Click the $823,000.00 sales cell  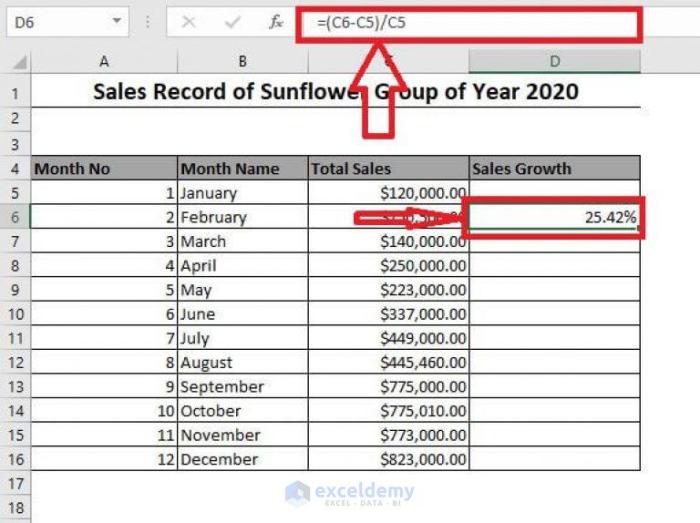pos(388,459)
